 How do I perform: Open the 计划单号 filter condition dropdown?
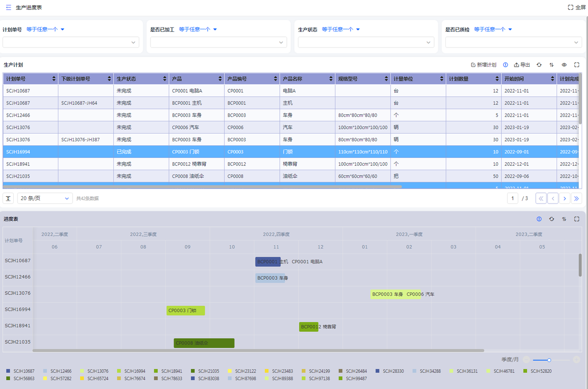pos(46,29)
